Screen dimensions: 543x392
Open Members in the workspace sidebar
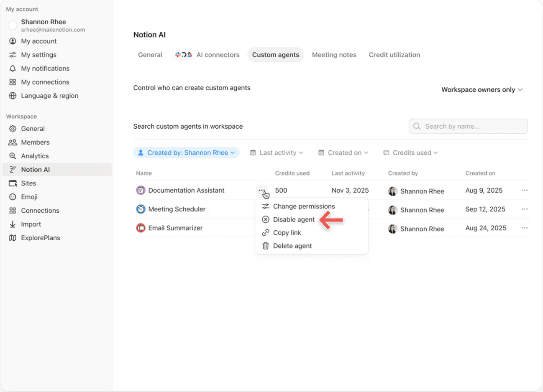(x=35, y=142)
